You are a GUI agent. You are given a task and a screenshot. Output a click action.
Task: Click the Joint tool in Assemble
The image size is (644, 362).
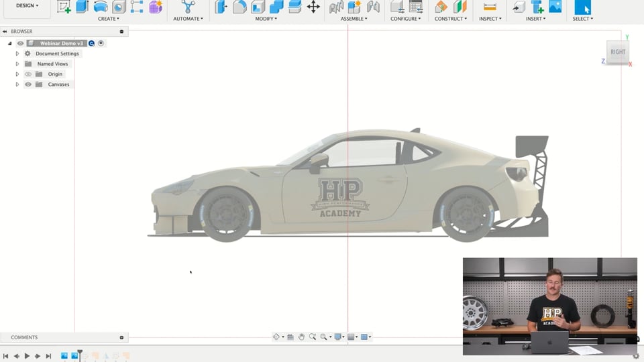[336, 7]
